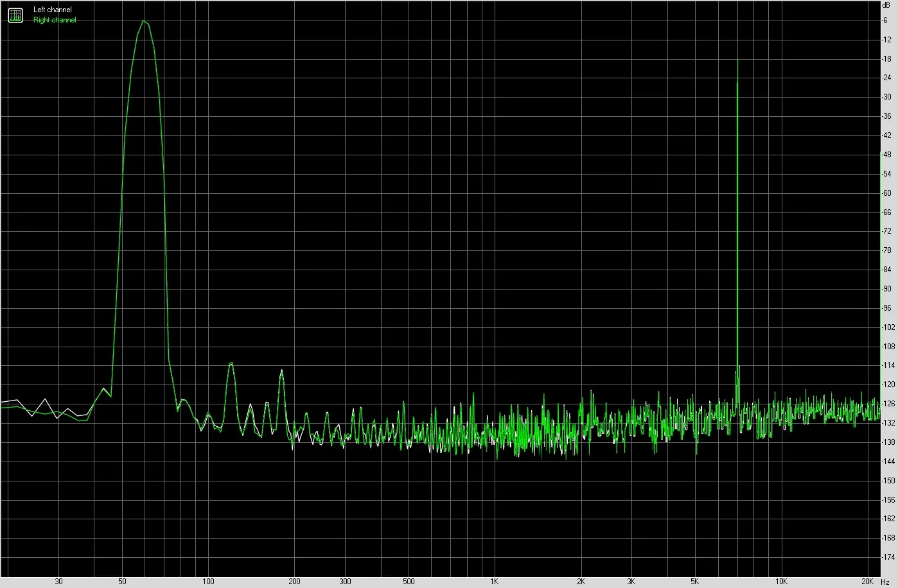Click the -126 dB scale label

pyautogui.click(x=888, y=404)
